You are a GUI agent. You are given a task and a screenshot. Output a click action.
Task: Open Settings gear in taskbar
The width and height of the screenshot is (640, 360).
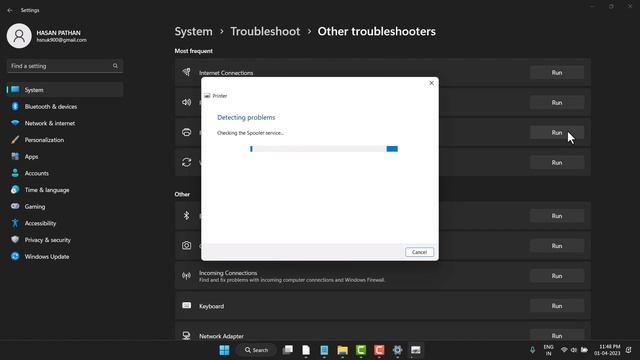[397, 350]
